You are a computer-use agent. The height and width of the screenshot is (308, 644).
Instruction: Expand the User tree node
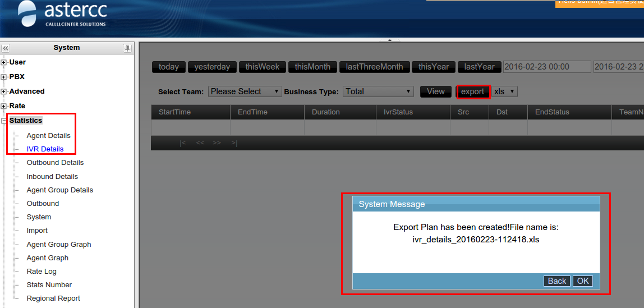tap(4, 62)
